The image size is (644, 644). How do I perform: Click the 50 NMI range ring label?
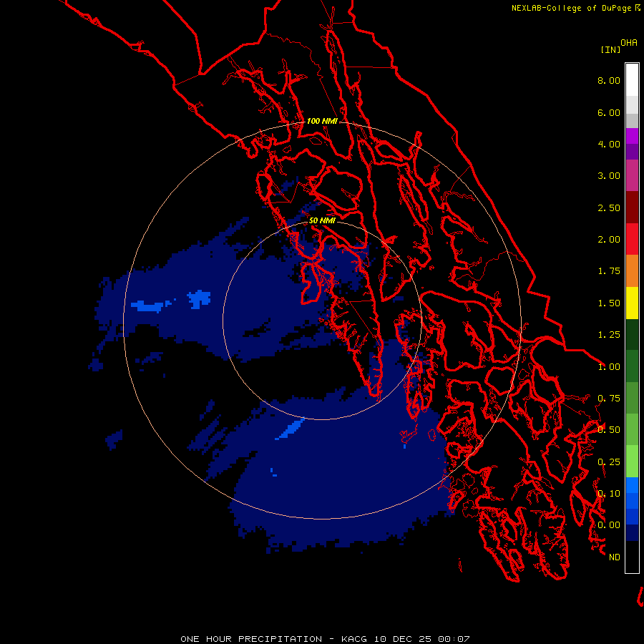coord(323,220)
